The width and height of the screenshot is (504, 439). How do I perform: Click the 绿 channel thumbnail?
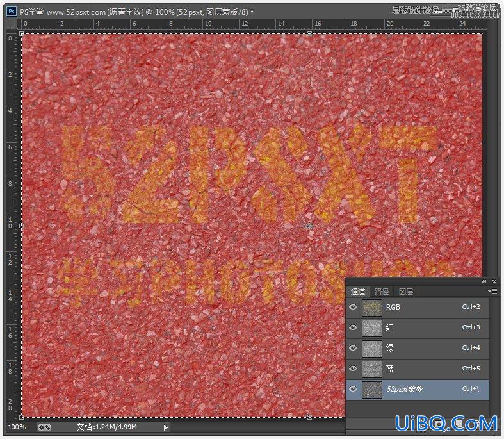coord(372,349)
